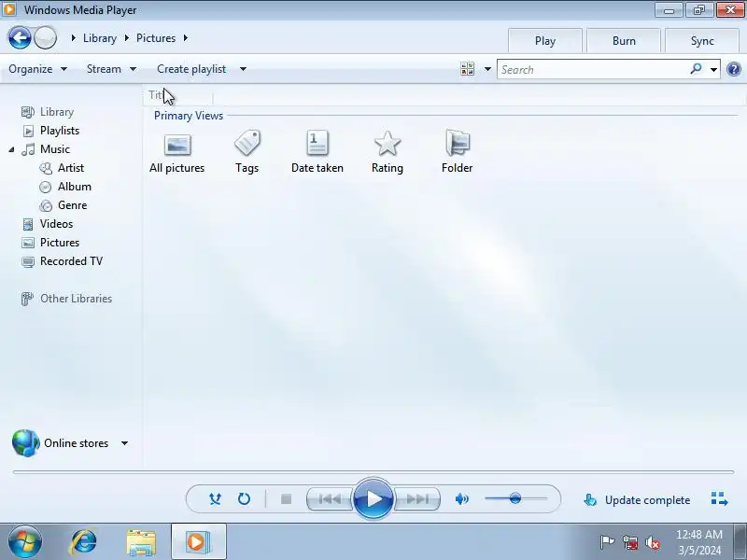This screenshot has width=747, height=560.
Task: Click the network tray icon
Action: point(629,542)
